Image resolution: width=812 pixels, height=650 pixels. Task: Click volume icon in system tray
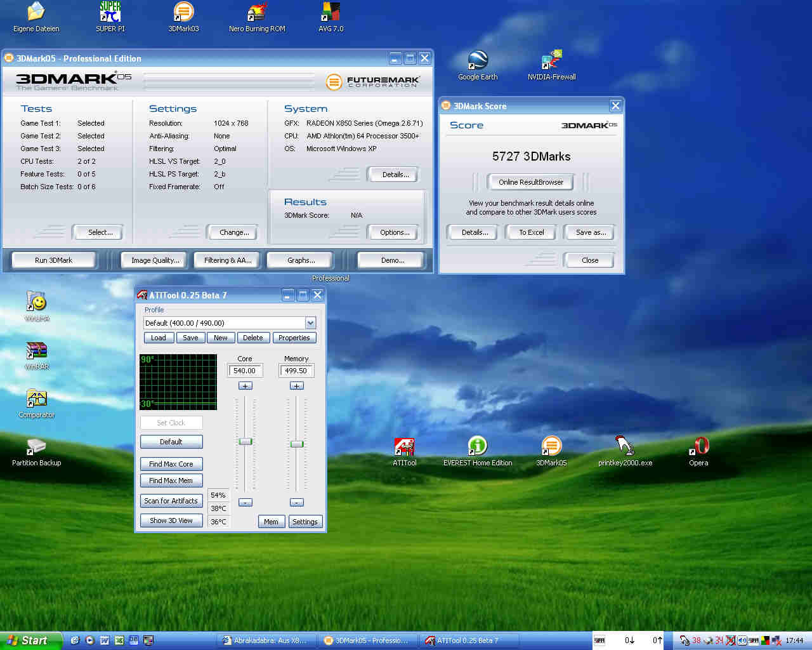(742, 640)
